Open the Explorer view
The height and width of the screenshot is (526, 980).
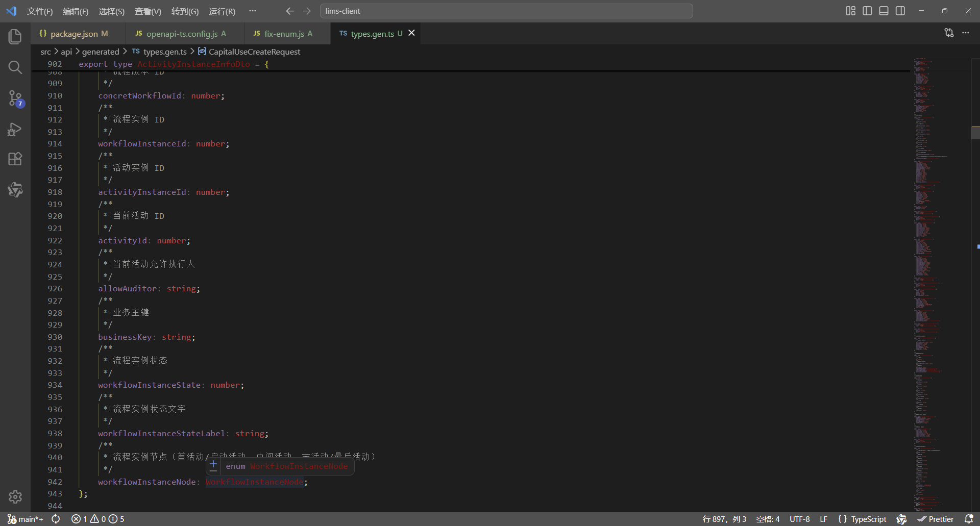15,37
